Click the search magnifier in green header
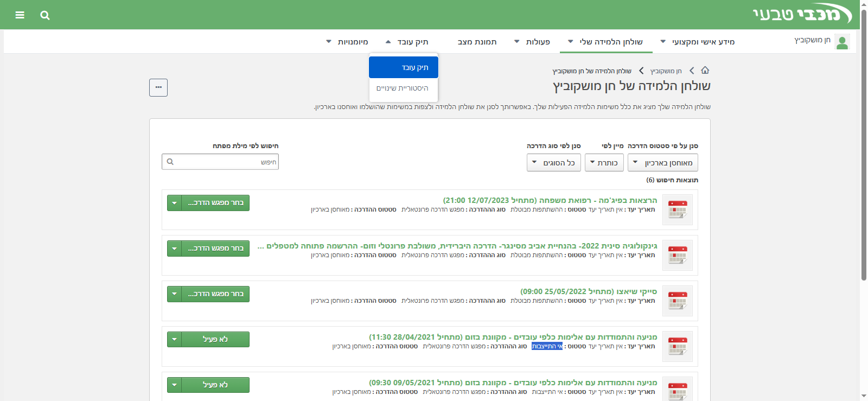 pyautogui.click(x=45, y=15)
